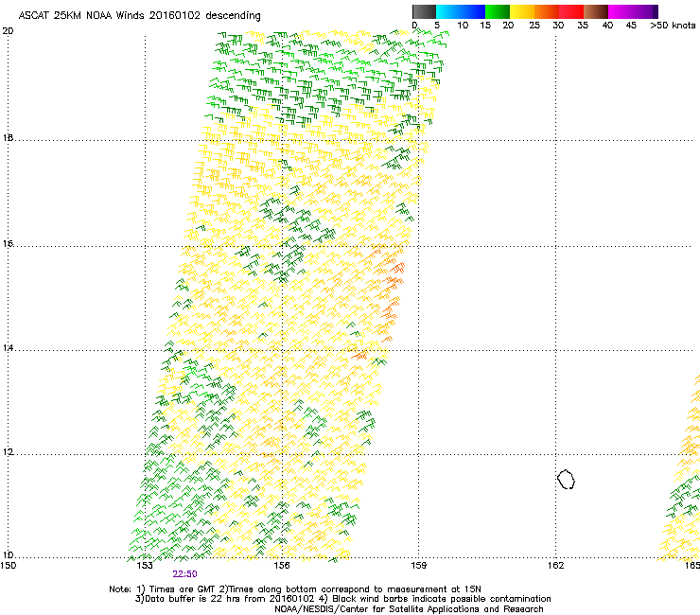The height and width of the screenshot is (615, 700).
Task: Click the legend value '25'
Action: 534,25
